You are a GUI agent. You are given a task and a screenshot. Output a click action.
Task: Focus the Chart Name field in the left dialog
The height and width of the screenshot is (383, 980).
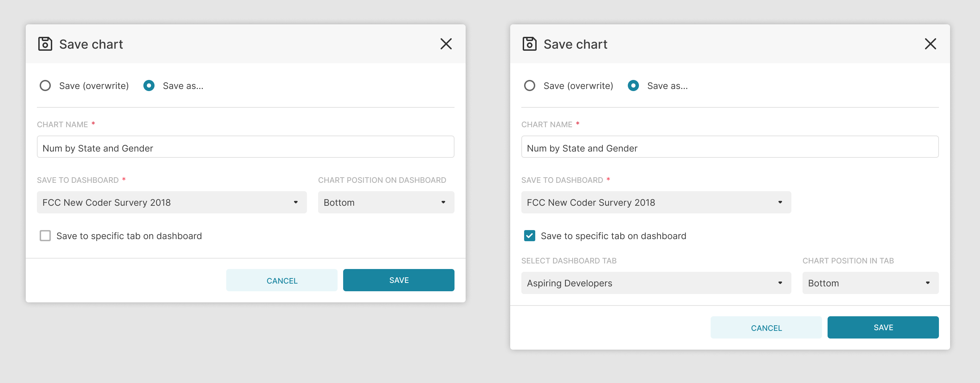coord(245,147)
